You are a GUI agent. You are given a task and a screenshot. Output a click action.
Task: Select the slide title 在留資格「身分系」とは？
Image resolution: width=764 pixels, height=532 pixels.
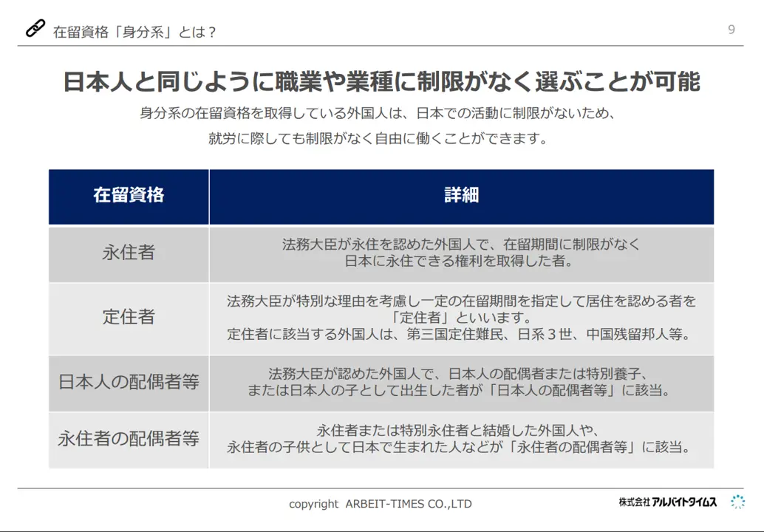click(135, 32)
